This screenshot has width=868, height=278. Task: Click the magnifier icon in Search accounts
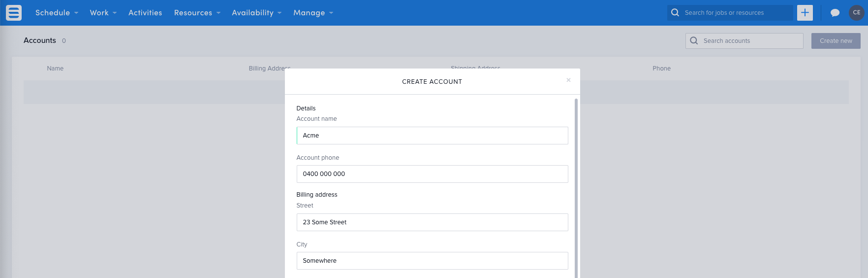[694, 41]
